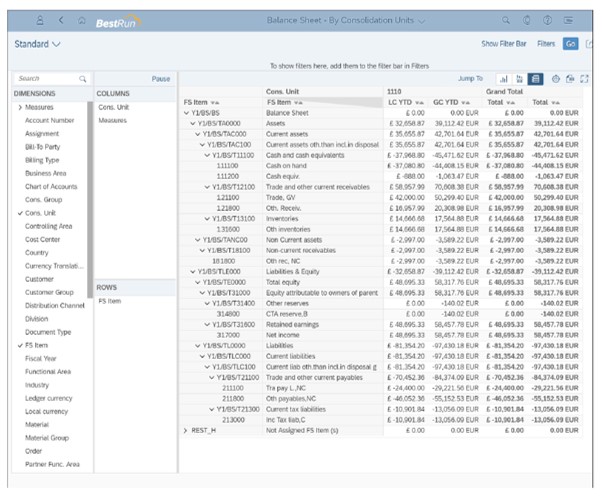Viewport: 603px width, 498px height.
Task: Open the home page icon
Action: click(x=82, y=20)
